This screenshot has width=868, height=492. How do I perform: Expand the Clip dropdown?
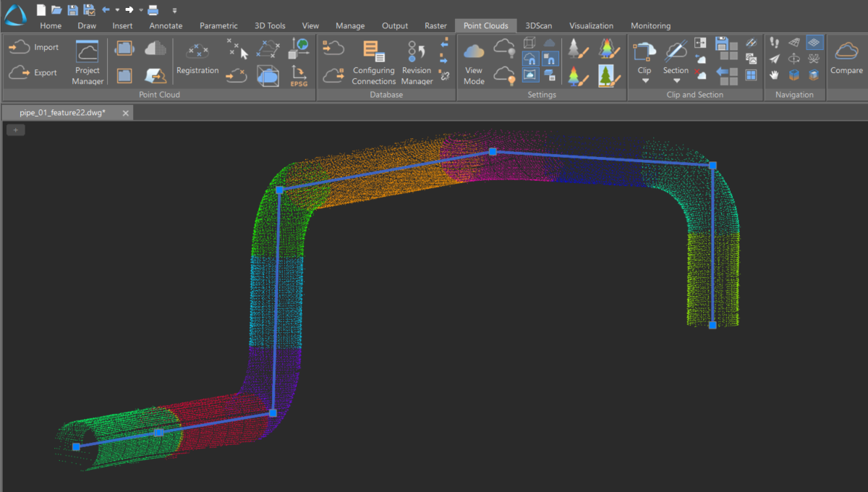[x=644, y=80]
